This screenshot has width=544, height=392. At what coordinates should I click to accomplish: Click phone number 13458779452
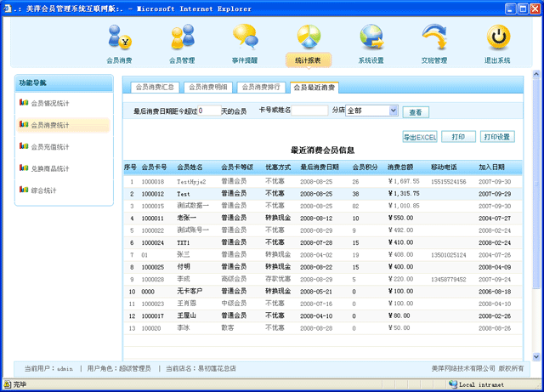tap(449, 280)
